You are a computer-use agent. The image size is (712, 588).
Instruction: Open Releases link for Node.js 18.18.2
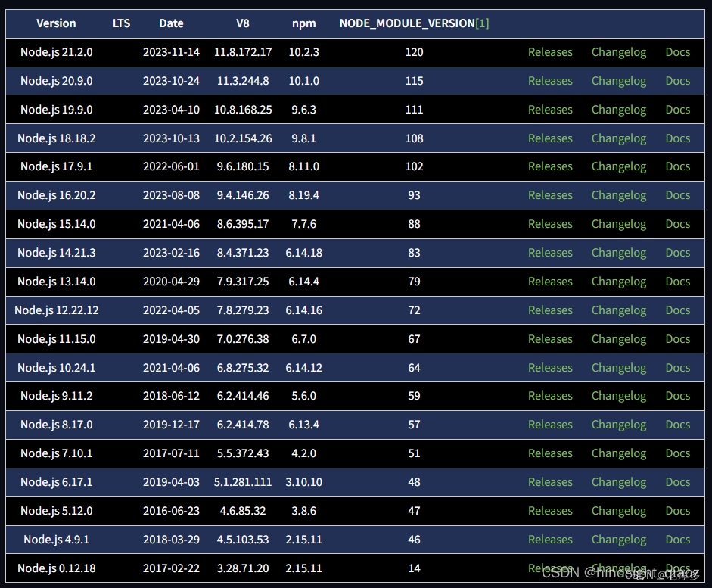(x=550, y=138)
